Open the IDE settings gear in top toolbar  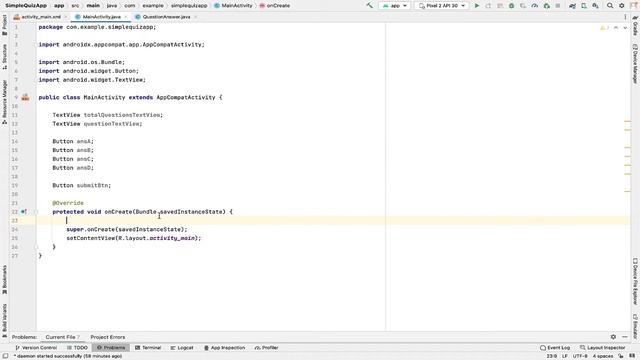(622, 6)
